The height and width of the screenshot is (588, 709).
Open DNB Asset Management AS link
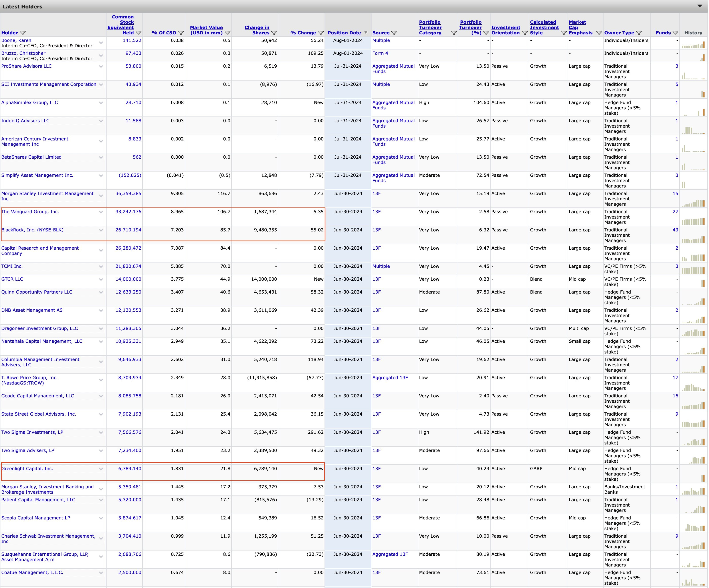coord(32,310)
